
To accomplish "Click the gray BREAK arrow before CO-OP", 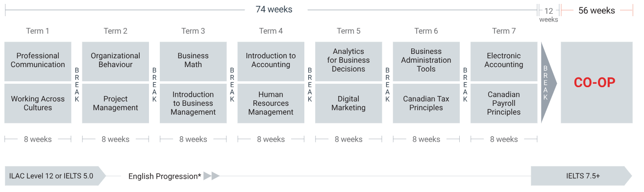I will [548, 82].
